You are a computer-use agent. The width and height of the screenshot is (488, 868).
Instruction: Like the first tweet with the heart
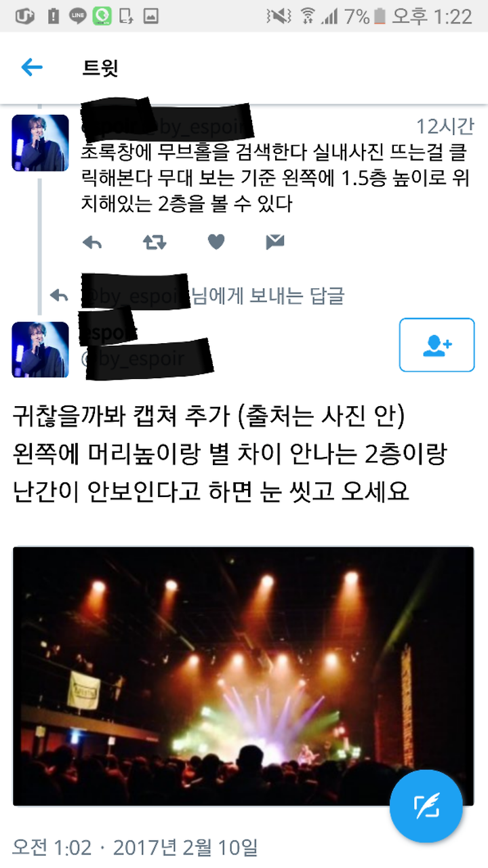click(x=216, y=241)
